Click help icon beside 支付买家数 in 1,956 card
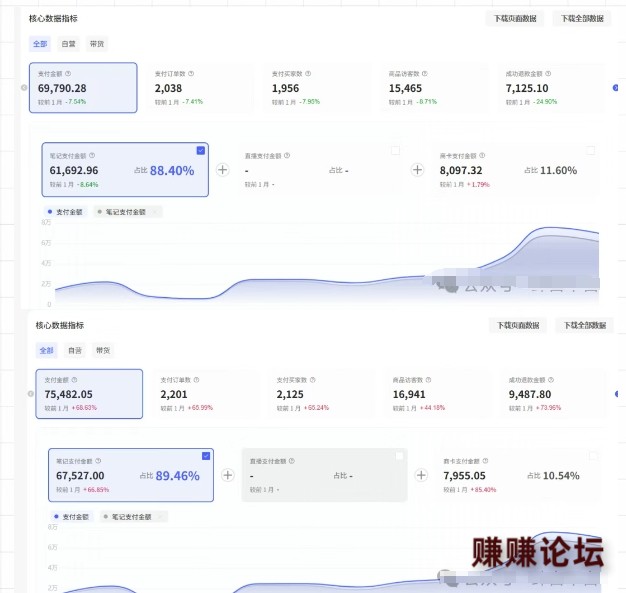Screen dimensions: 626x593 [308, 73]
